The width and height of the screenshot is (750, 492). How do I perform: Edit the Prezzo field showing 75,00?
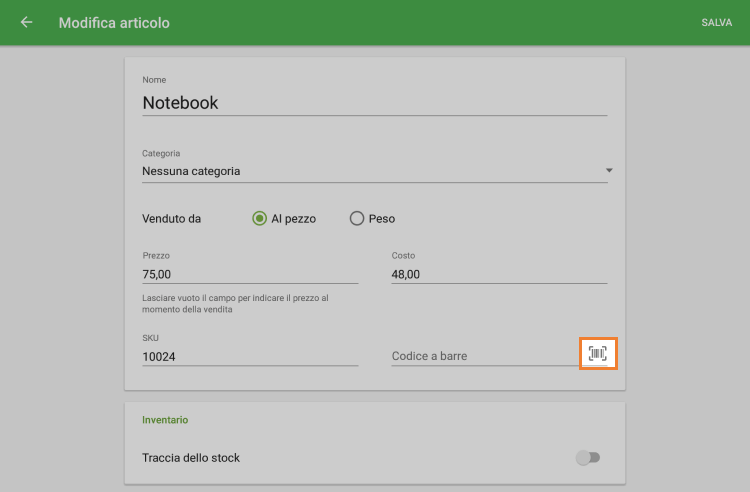[x=250, y=274]
